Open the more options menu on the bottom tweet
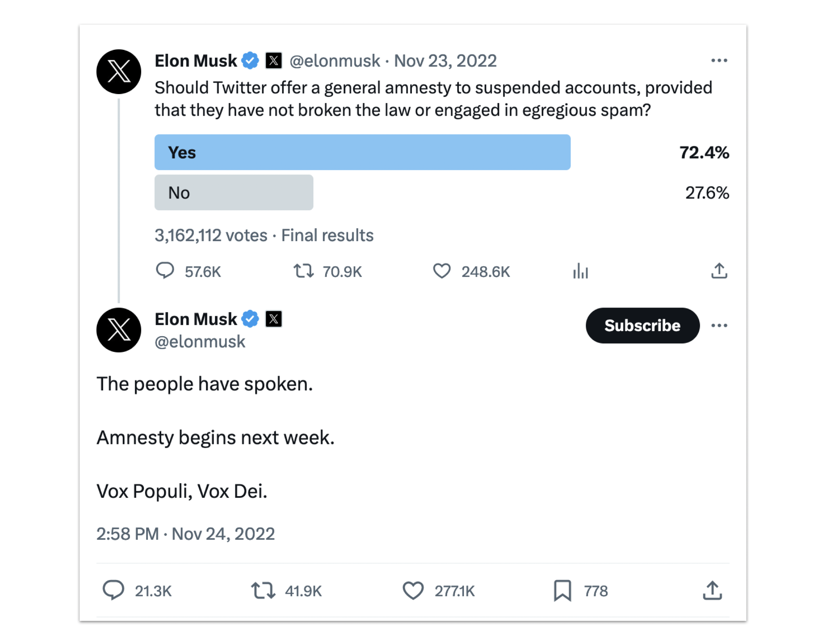The width and height of the screenshot is (826, 644). click(719, 325)
